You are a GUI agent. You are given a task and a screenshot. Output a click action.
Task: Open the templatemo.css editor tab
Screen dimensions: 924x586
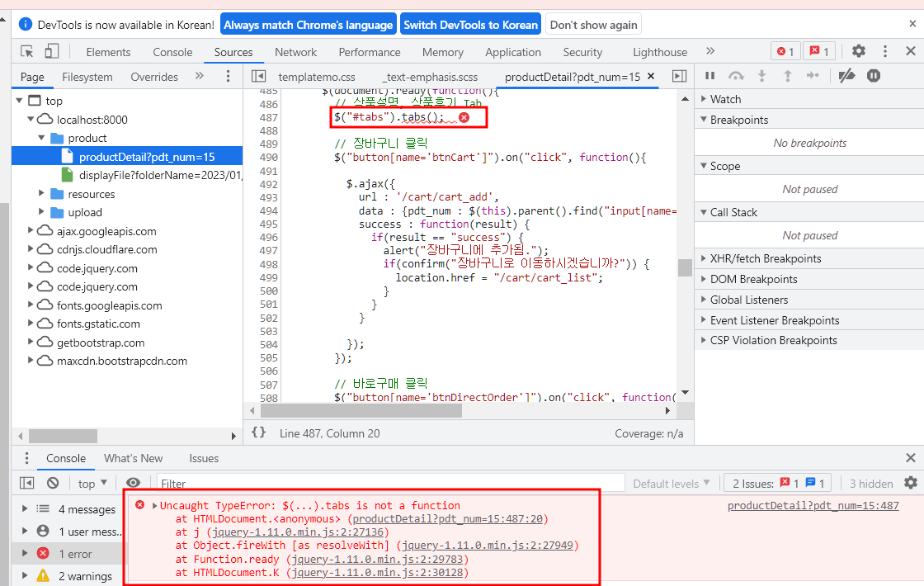[317, 77]
